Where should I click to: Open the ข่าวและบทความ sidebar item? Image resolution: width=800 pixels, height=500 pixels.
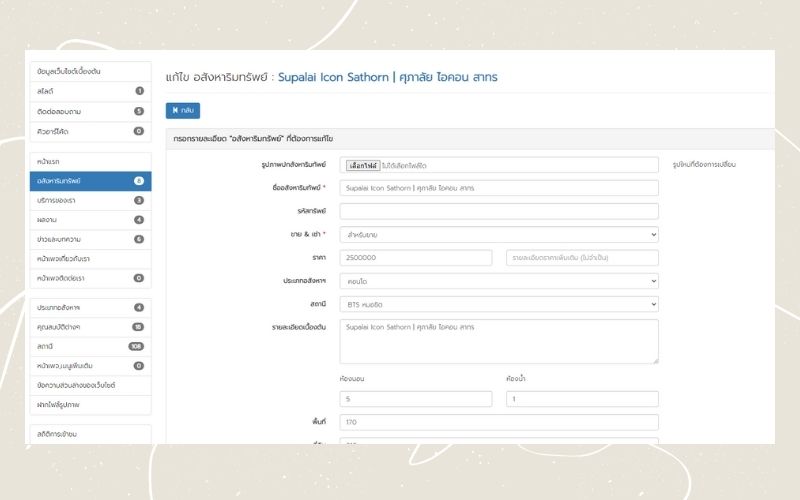point(91,239)
